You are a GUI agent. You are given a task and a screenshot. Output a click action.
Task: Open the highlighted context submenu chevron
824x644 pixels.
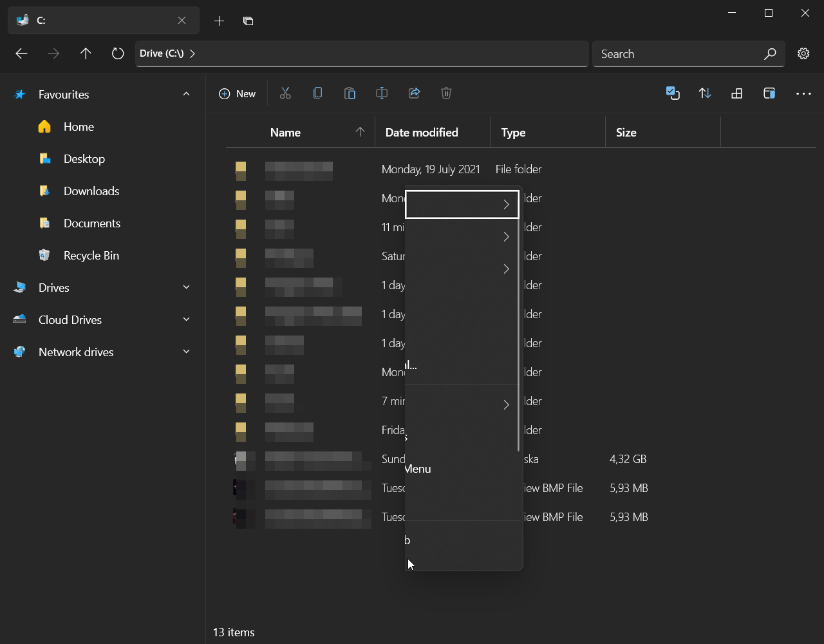(x=506, y=204)
